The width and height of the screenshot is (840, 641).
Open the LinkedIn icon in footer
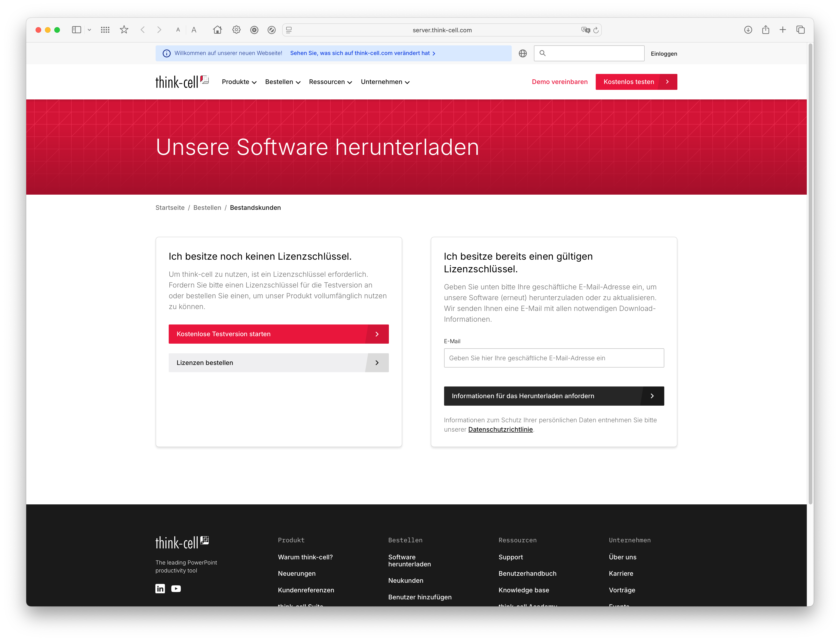tap(160, 588)
